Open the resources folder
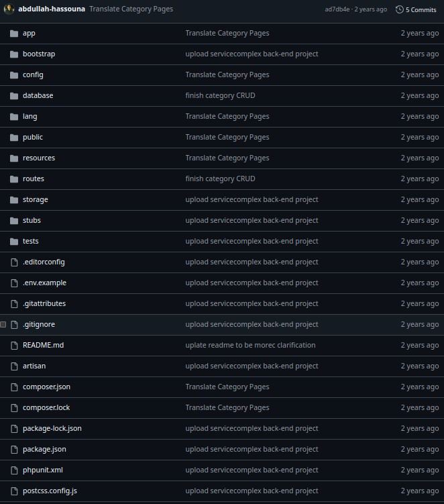This screenshot has width=444, height=504. click(x=38, y=158)
